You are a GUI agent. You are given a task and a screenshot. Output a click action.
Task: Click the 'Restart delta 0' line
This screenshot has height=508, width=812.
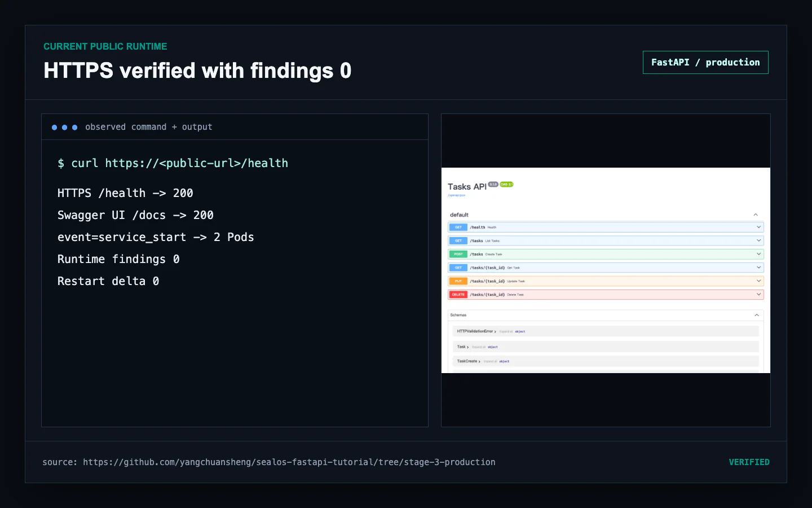(108, 281)
